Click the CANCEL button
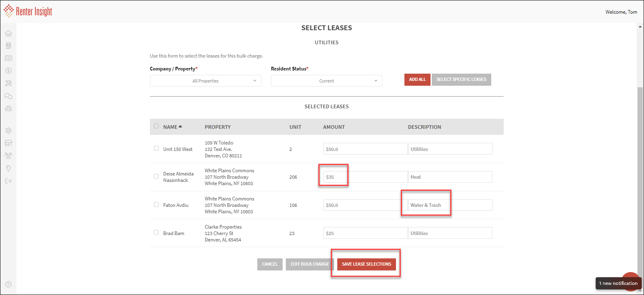Viewport: 644px width, 295px height. (x=270, y=264)
